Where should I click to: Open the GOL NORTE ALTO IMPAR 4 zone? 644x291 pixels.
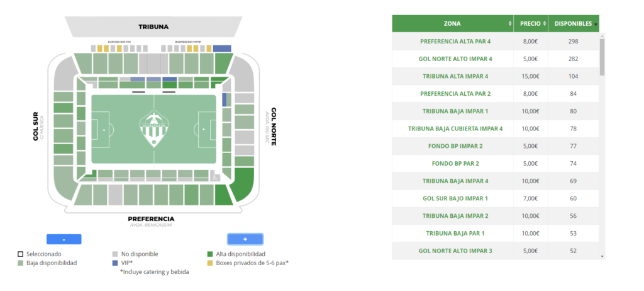click(455, 59)
